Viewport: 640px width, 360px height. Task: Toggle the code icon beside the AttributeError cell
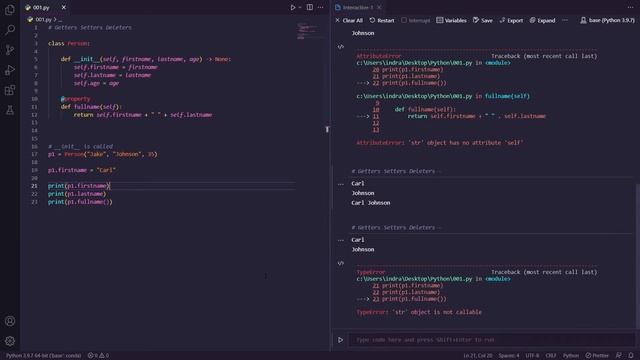click(341, 47)
